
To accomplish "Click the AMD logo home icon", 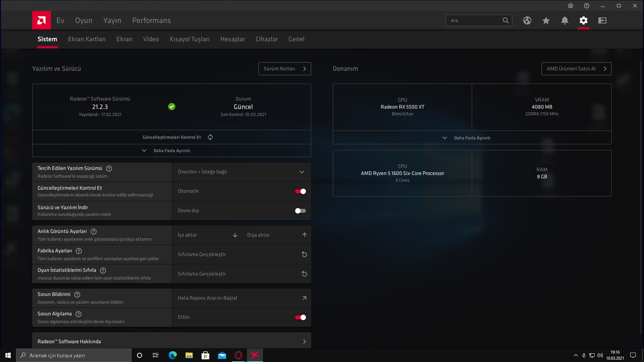I will 42,20.
